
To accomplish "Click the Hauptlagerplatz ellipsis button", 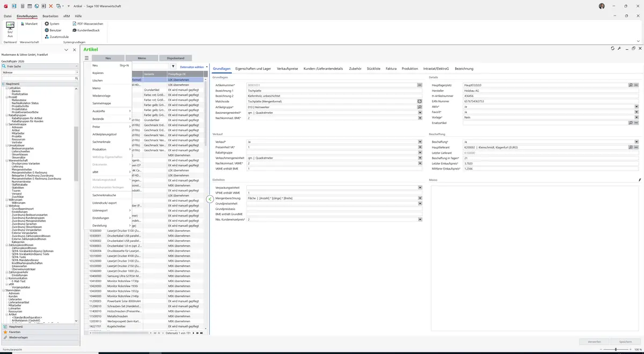I will [636, 85].
